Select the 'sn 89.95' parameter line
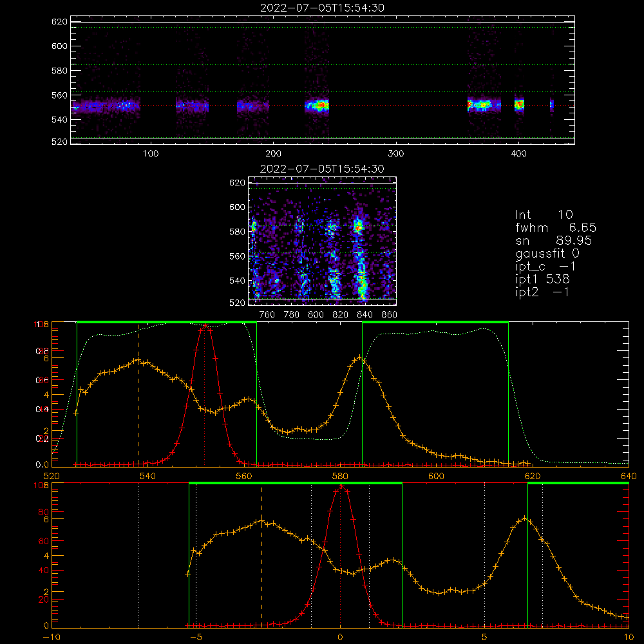Viewport: 644px width, 644px height. [553, 240]
